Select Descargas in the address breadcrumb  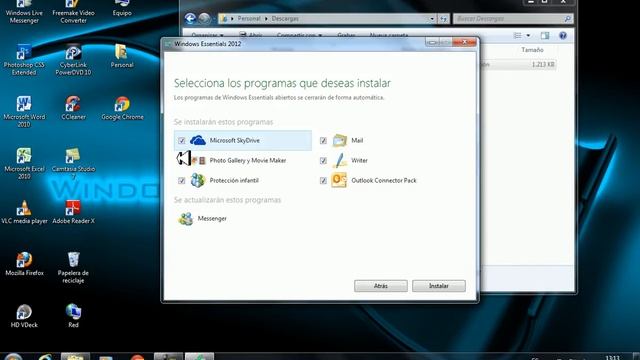[285, 19]
